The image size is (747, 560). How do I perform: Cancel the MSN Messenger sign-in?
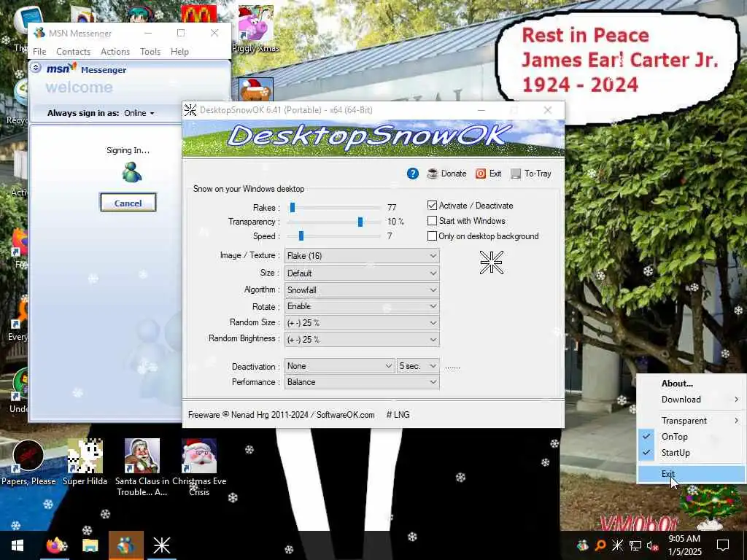coord(128,203)
